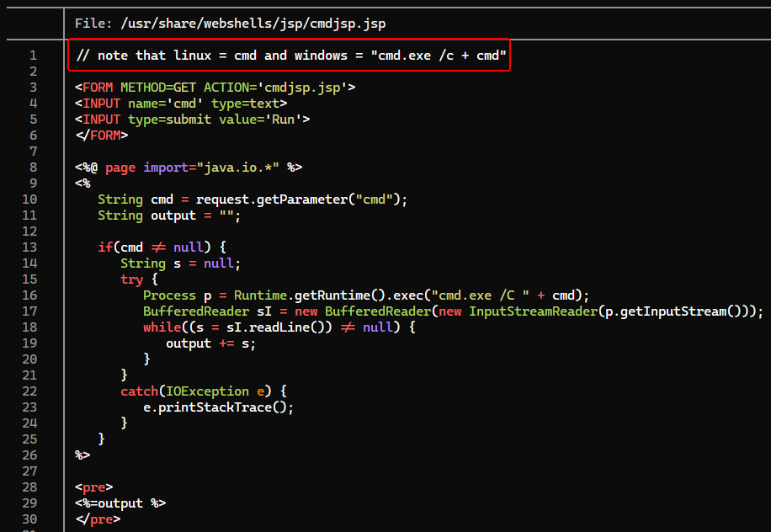
Task: Click the page import="java.io.*" directive
Action: click(x=189, y=168)
